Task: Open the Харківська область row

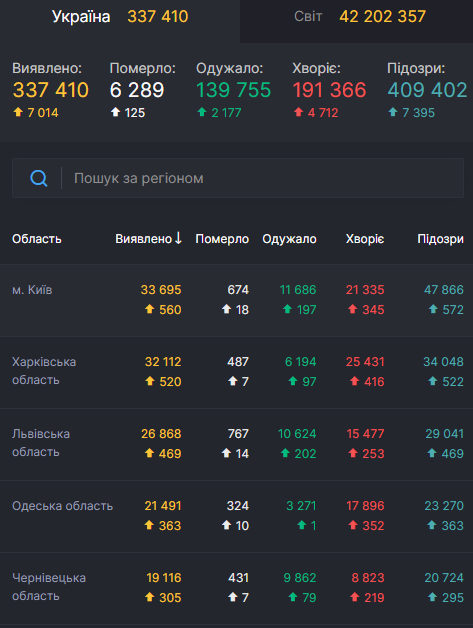Action: [236, 372]
